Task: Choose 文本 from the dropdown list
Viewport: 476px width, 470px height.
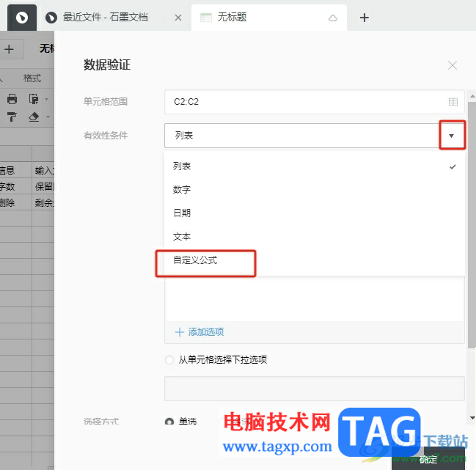Action: point(315,236)
